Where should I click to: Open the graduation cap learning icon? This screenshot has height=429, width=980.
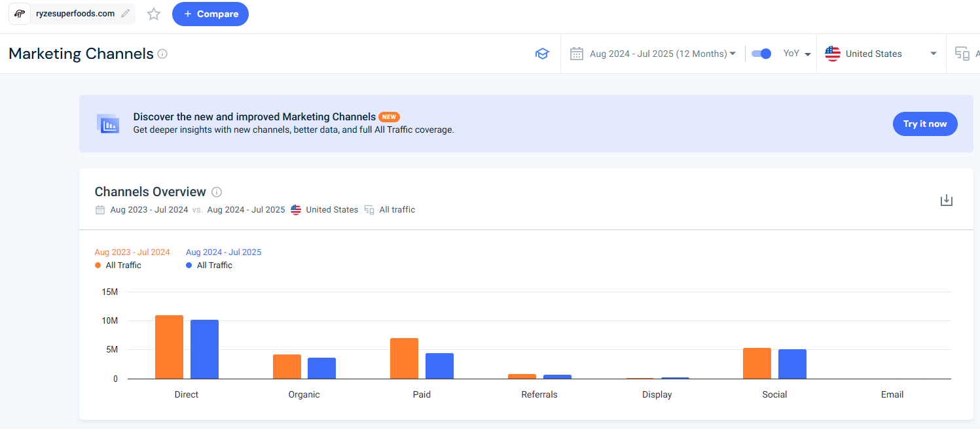tap(542, 54)
